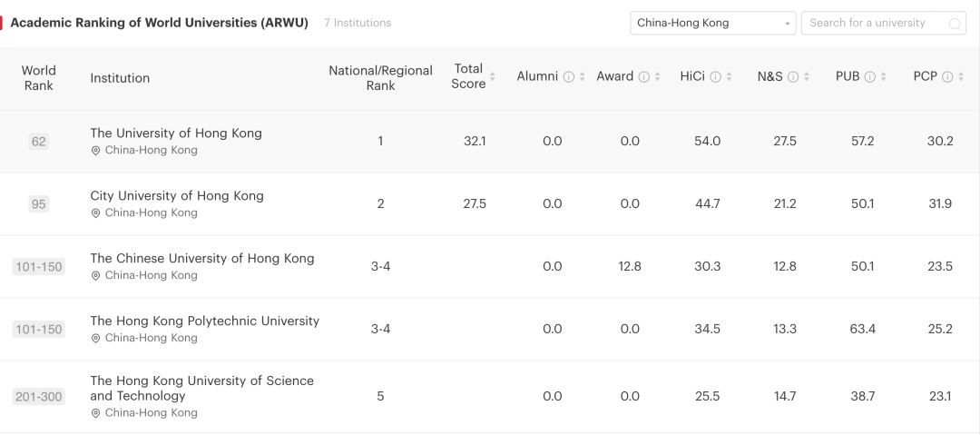The height and width of the screenshot is (435, 980).
Task: Focus the Search for a university field
Action: [x=883, y=24]
